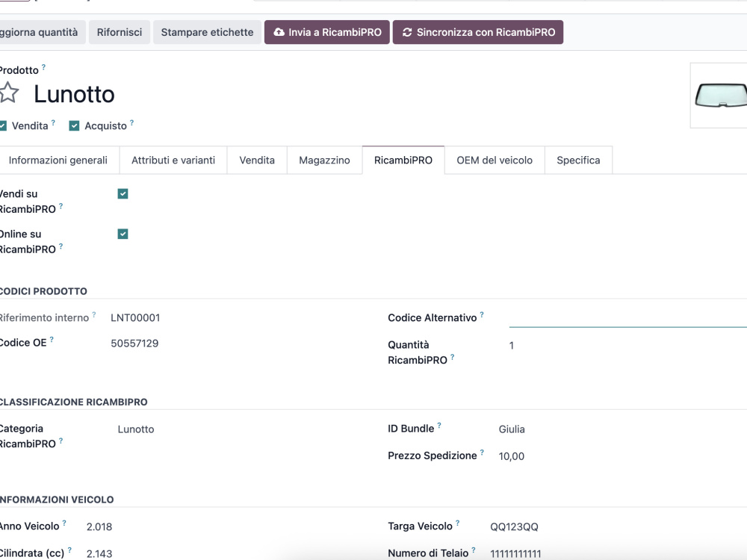
Task: Select the RicambiPRO tab
Action: (403, 161)
